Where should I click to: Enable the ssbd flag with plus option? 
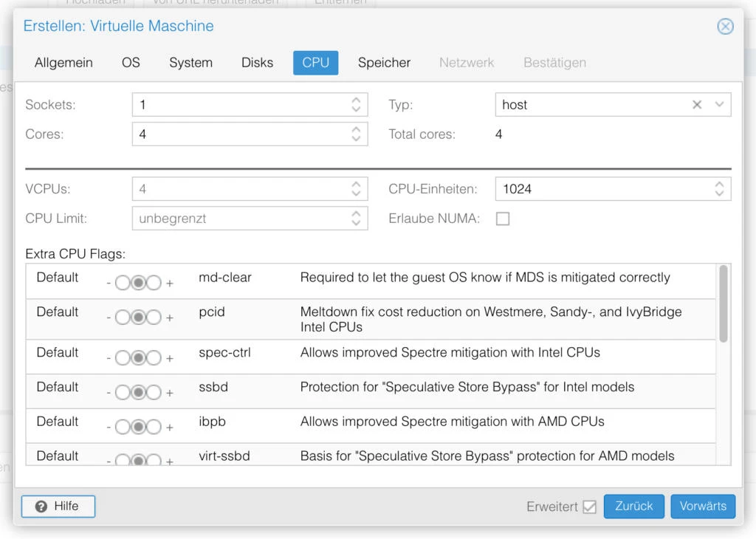click(x=154, y=392)
